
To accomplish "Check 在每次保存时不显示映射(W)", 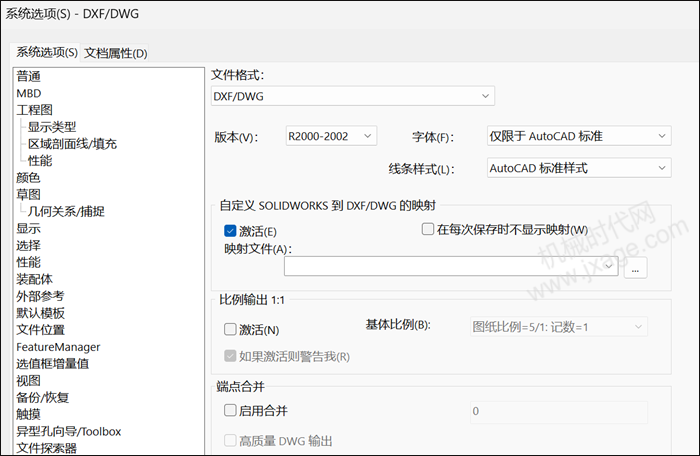I will 428,229.
